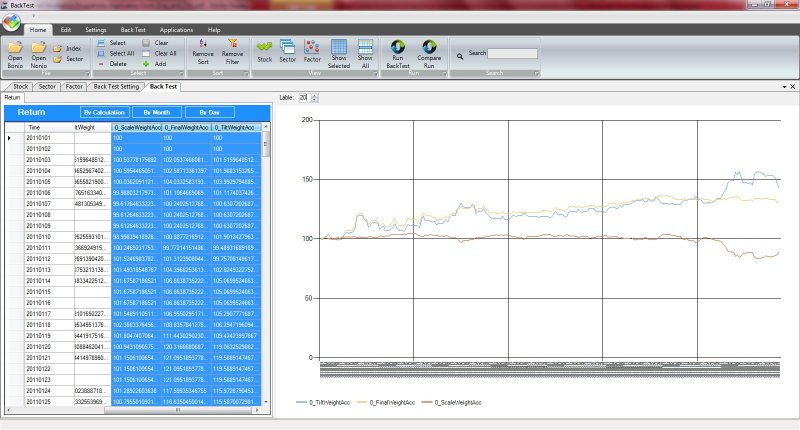Click the By Month button
The width and height of the screenshot is (800, 430).
click(x=157, y=112)
